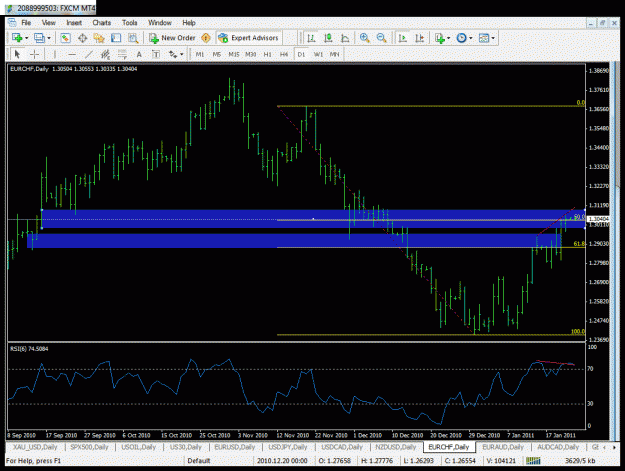Switch to SPX500,Daily chart tab
The image size is (625, 471).
coord(89,447)
